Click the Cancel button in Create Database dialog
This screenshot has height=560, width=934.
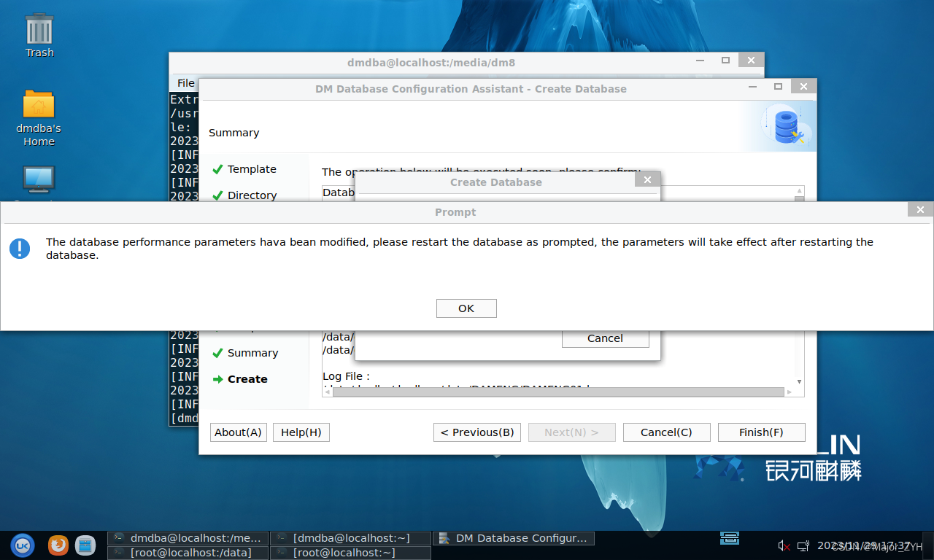[605, 338]
